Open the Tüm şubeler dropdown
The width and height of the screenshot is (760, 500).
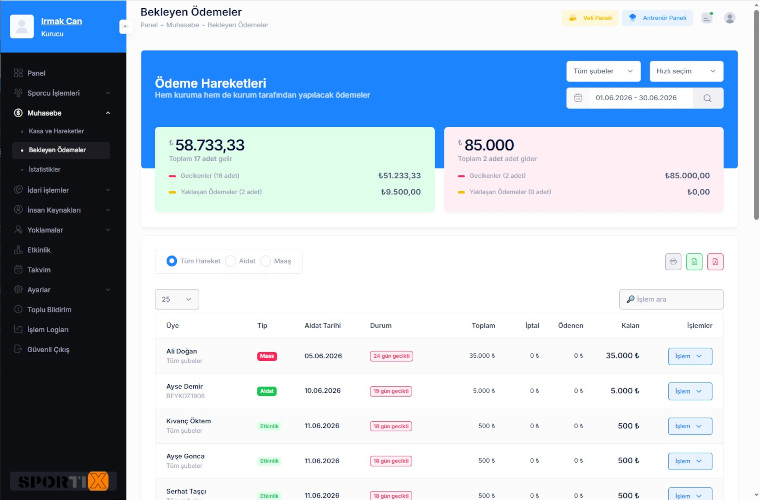pos(603,71)
